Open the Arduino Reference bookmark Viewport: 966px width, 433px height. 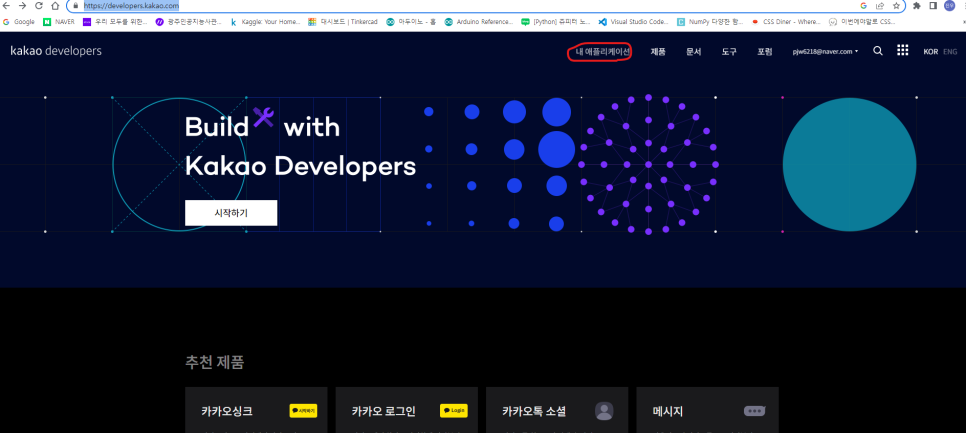click(x=479, y=22)
